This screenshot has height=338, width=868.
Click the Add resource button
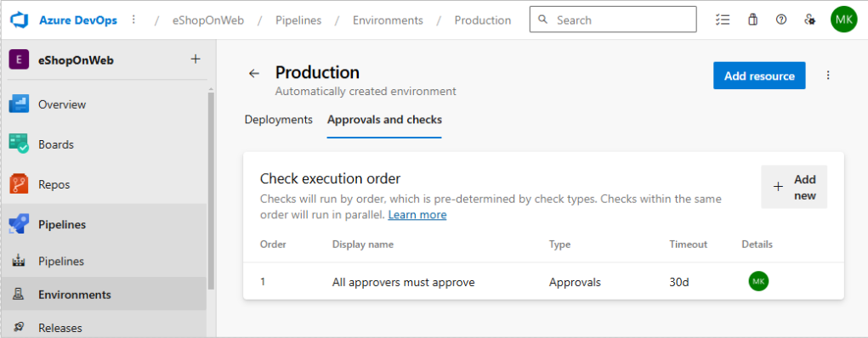coord(759,76)
